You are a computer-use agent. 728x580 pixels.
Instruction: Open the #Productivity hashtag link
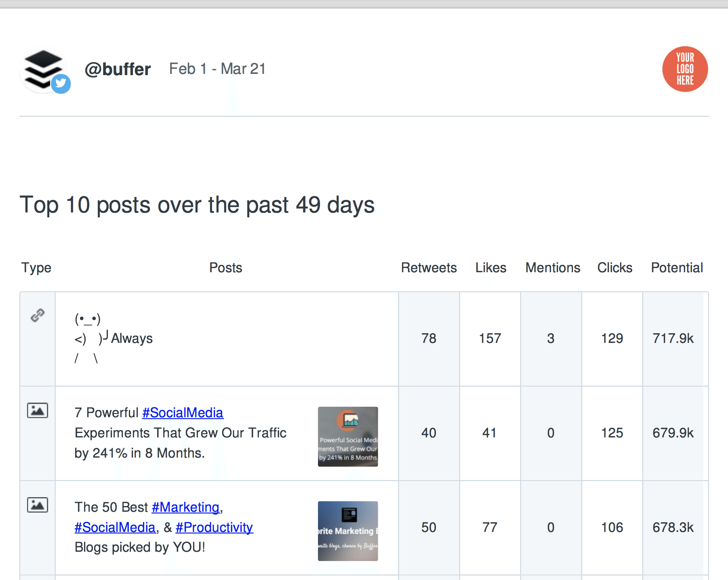214,527
